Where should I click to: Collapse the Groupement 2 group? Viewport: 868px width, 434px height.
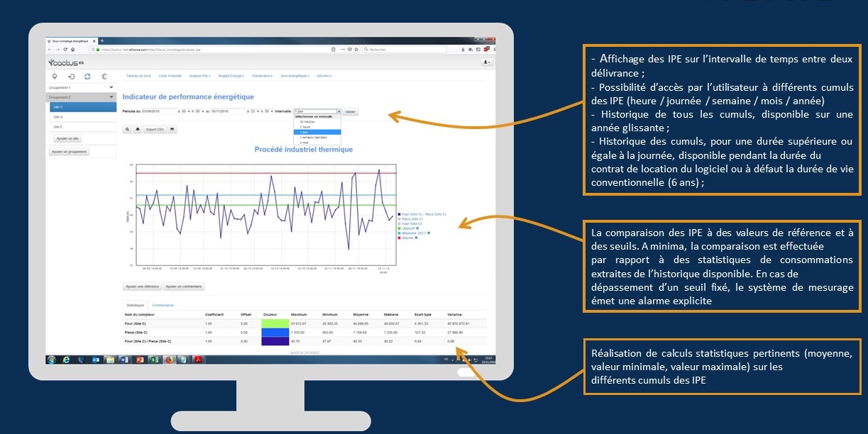[x=81, y=97]
